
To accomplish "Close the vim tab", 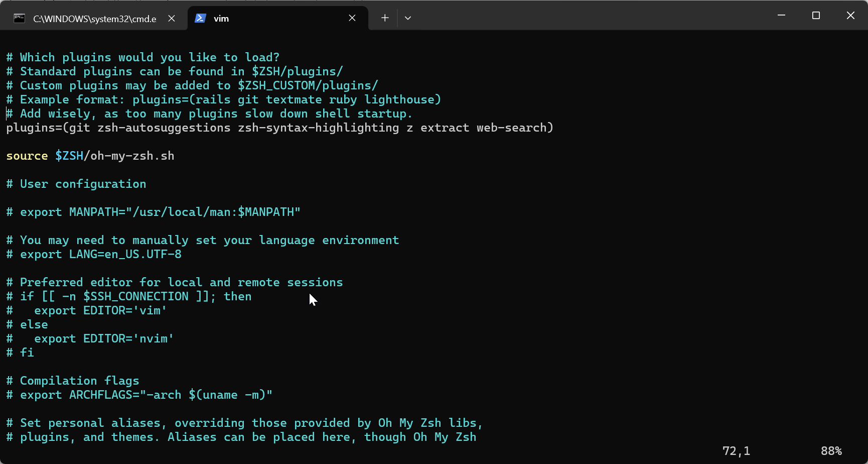I will [x=352, y=18].
